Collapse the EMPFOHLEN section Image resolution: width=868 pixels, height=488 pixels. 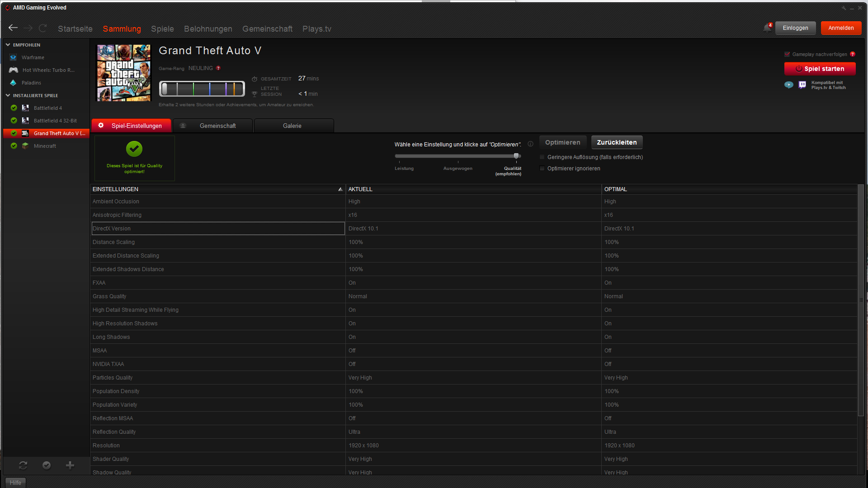point(8,45)
